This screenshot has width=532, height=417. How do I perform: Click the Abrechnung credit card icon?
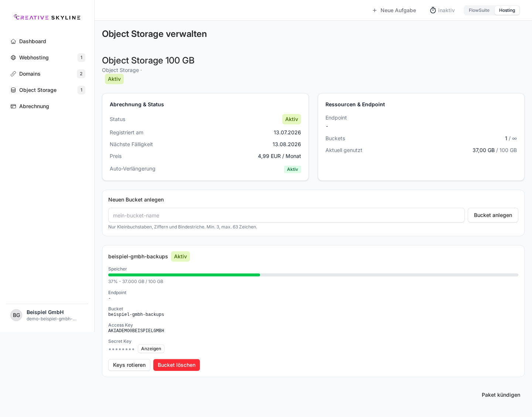click(13, 106)
